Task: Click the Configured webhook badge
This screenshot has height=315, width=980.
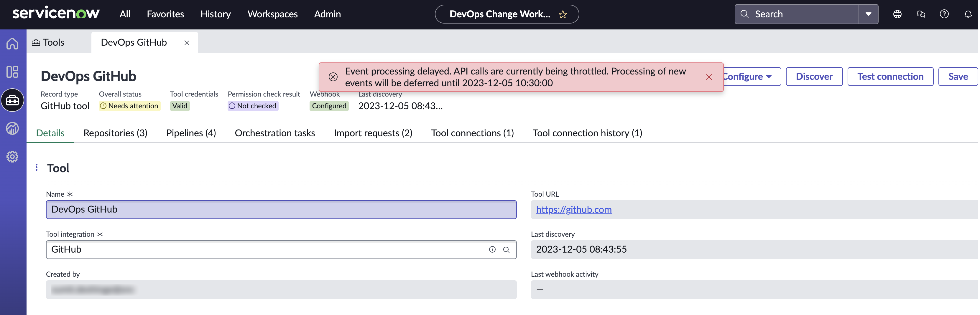Action: point(329,106)
